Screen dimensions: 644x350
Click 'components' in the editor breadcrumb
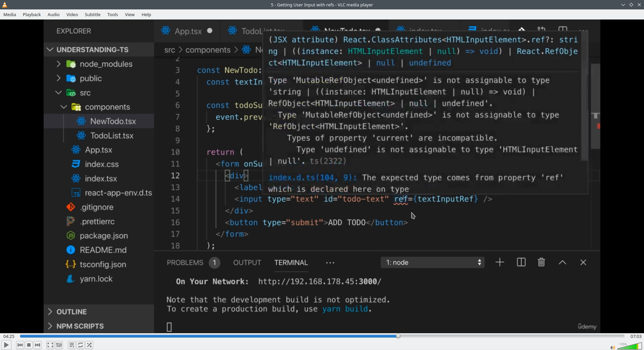point(208,50)
